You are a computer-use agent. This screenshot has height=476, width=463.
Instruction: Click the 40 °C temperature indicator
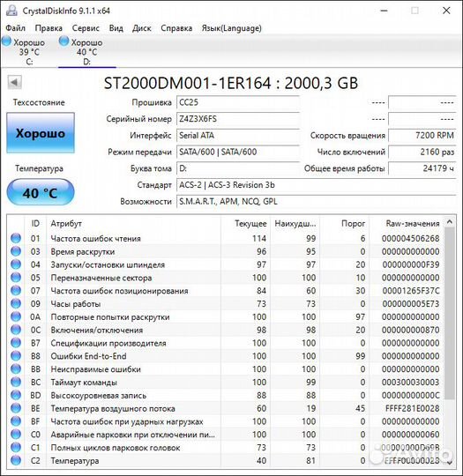[41, 192]
